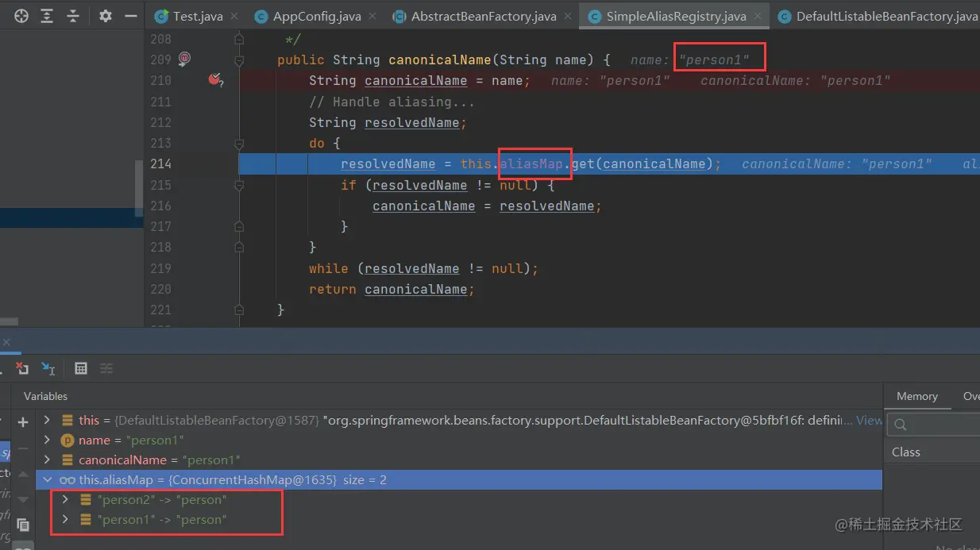This screenshot has height=550, width=980.
Task: Click the Duplicate Watch copy icon
Action: (23, 525)
